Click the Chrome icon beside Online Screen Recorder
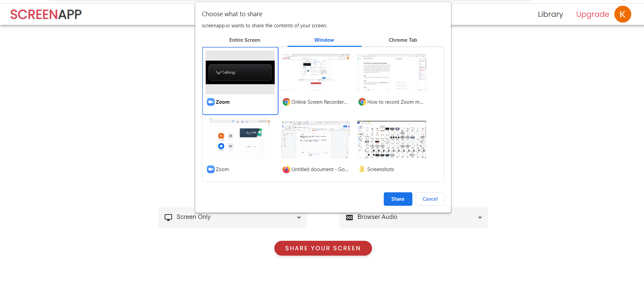Viewport: 644px width, 293px height. (x=286, y=102)
